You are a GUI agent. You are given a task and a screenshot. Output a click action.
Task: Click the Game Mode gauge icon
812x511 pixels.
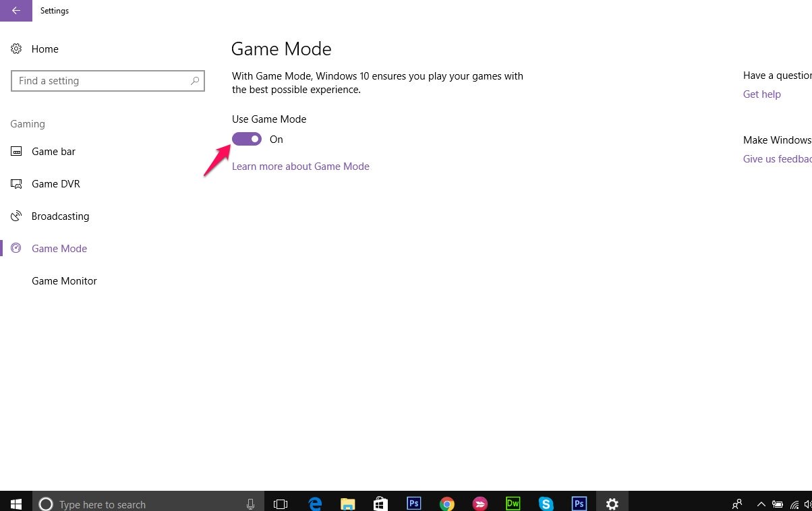[x=16, y=249]
